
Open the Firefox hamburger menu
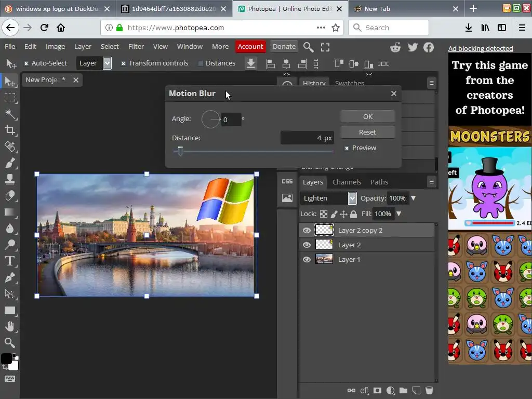click(x=522, y=28)
